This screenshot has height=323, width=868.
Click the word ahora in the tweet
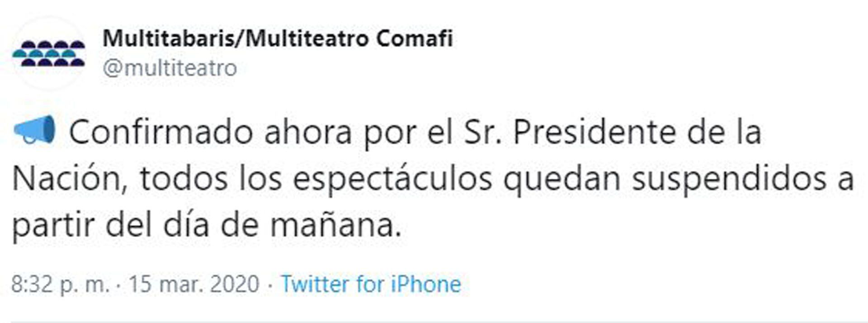[308, 132]
